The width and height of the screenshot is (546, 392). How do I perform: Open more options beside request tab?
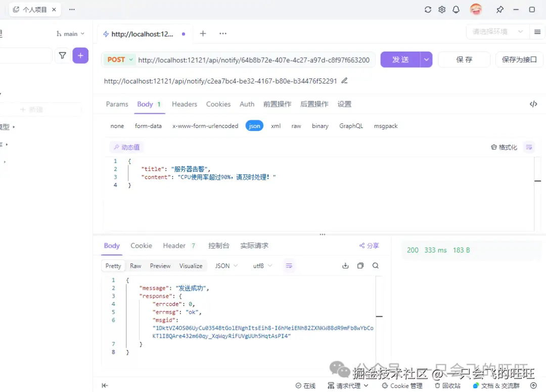[x=223, y=33]
